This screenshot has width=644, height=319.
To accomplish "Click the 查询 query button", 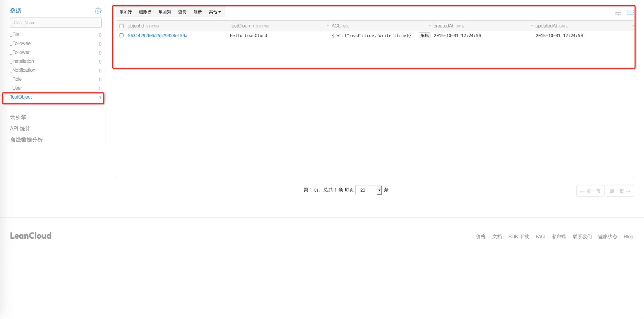I will click(x=182, y=12).
